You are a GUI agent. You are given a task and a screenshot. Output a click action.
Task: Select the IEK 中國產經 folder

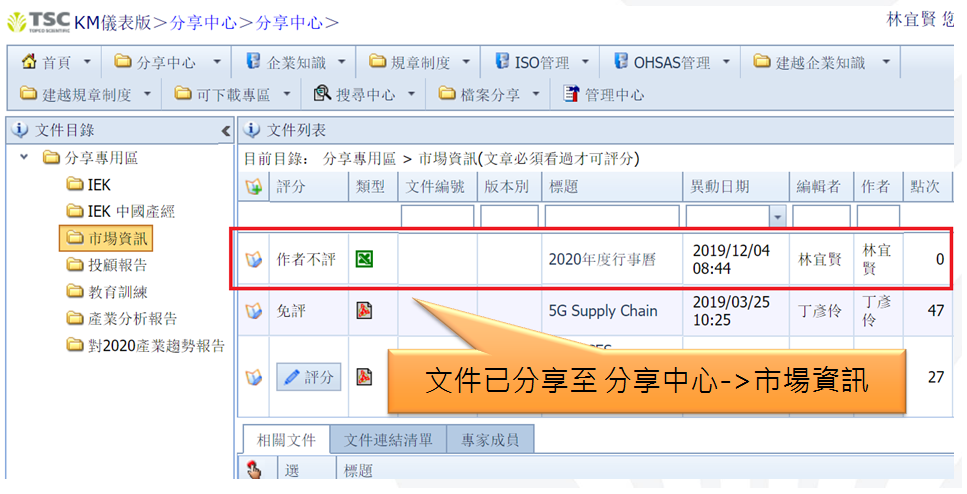(131, 211)
